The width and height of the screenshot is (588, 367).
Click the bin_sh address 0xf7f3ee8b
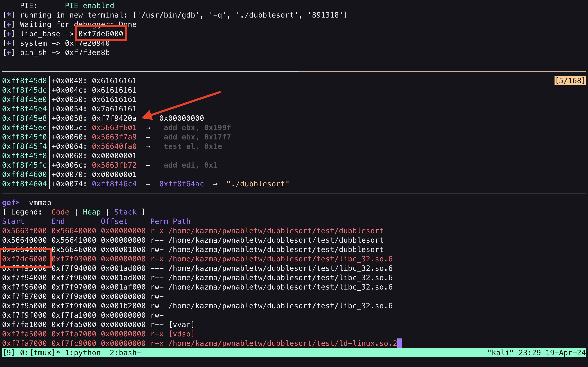[87, 53]
